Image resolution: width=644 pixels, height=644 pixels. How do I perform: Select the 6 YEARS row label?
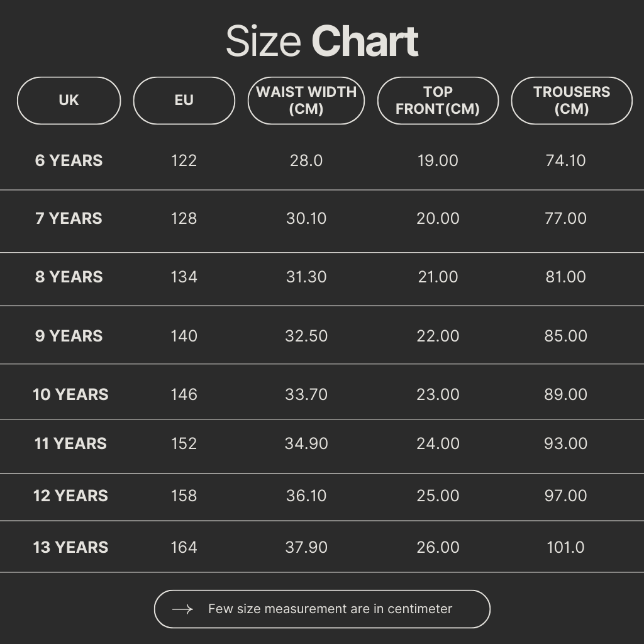[x=69, y=160]
